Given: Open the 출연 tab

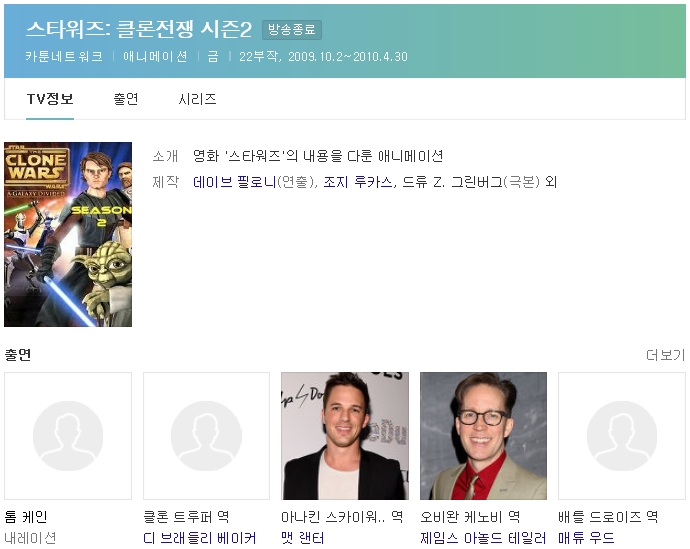Looking at the screenshot, I should pyautogui.click(x=125, y=99).
